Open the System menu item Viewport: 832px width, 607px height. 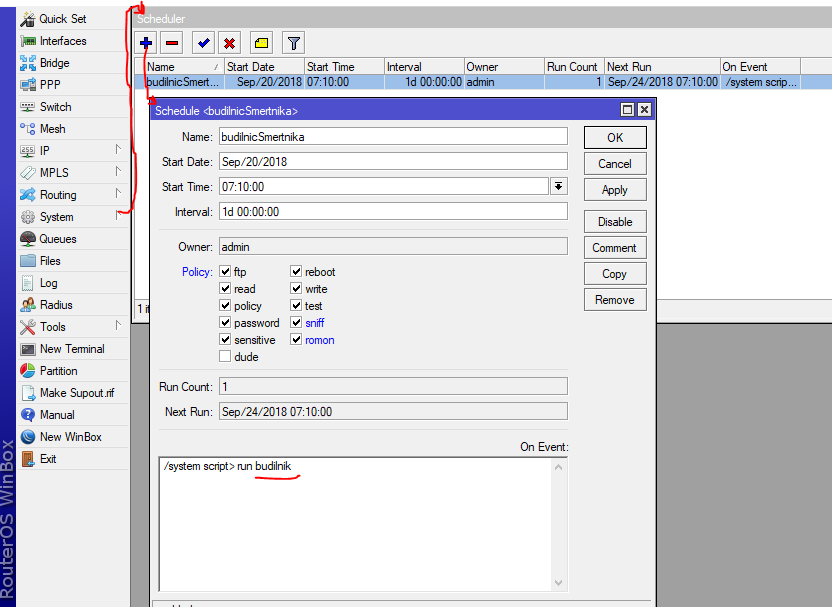[x=56, y=217]
